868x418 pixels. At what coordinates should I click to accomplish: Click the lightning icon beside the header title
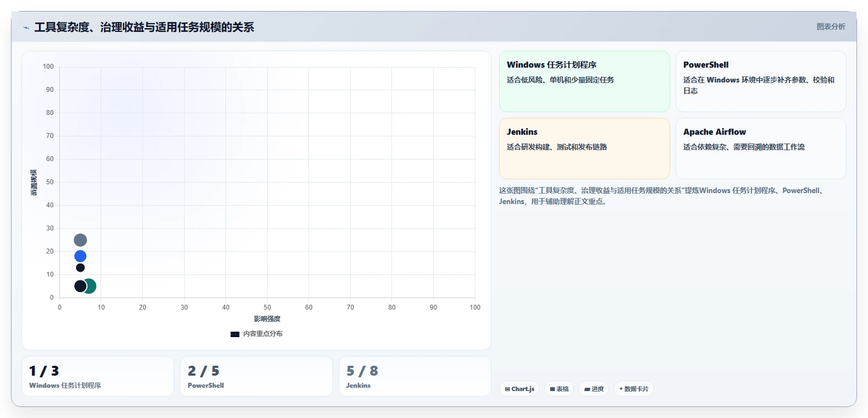click(26, 28)
